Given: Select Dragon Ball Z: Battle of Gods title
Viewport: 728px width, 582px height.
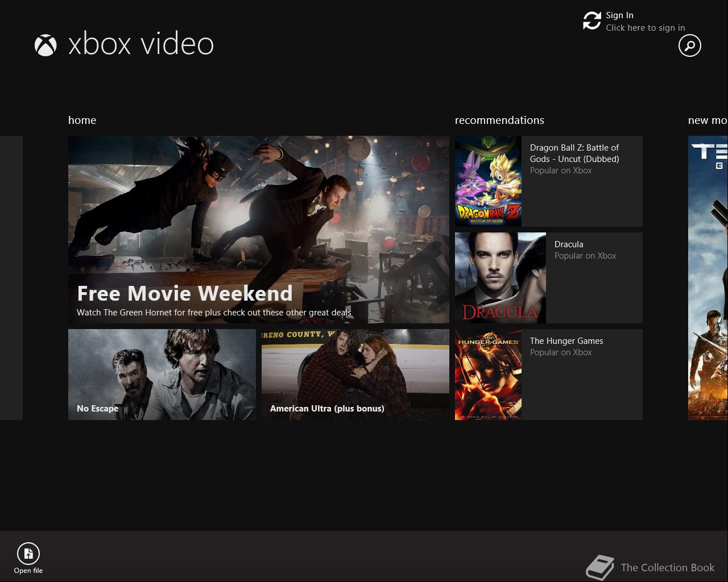Looking at the screenshot, I should [574, 153].
